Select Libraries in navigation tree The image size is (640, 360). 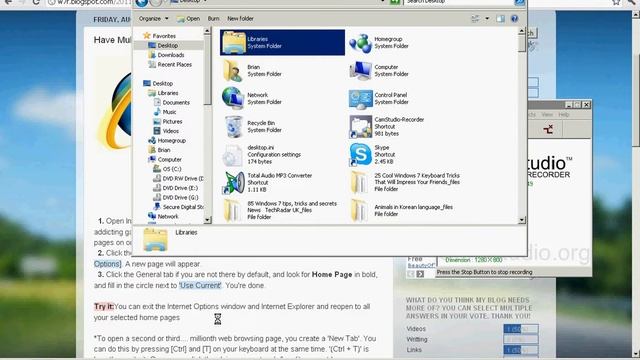tap(163, 93)
